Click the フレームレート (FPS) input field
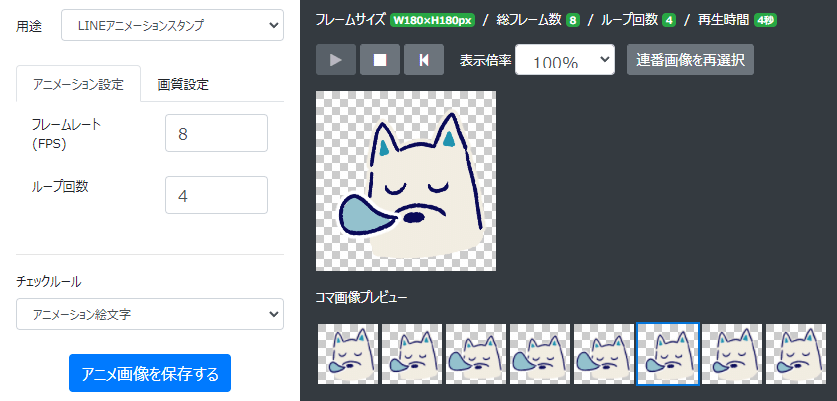Screen dimensions: 837x401 coord(216,133)
